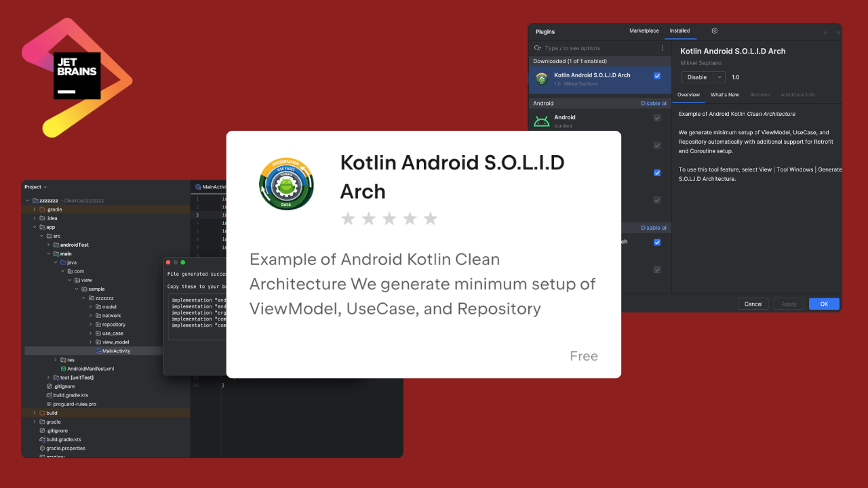Click the repository package folder icon

(97, 325)
